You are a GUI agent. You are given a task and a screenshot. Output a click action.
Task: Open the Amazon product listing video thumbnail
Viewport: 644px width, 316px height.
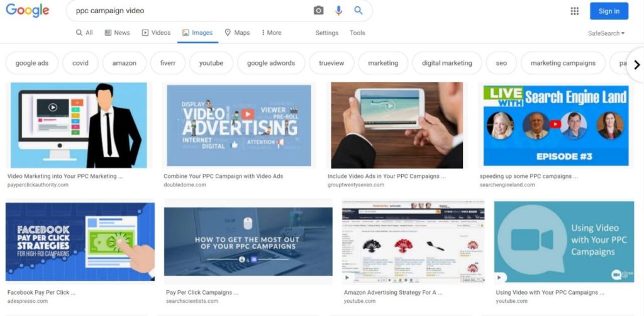tap(413, 242)
